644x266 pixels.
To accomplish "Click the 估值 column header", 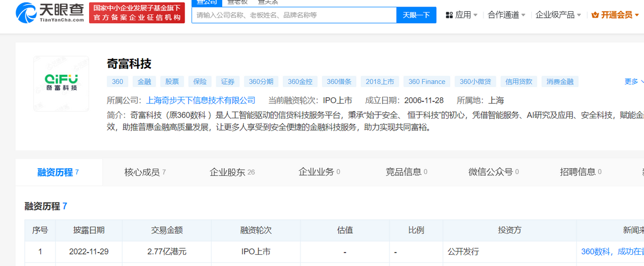I will [x=345, y=230].
